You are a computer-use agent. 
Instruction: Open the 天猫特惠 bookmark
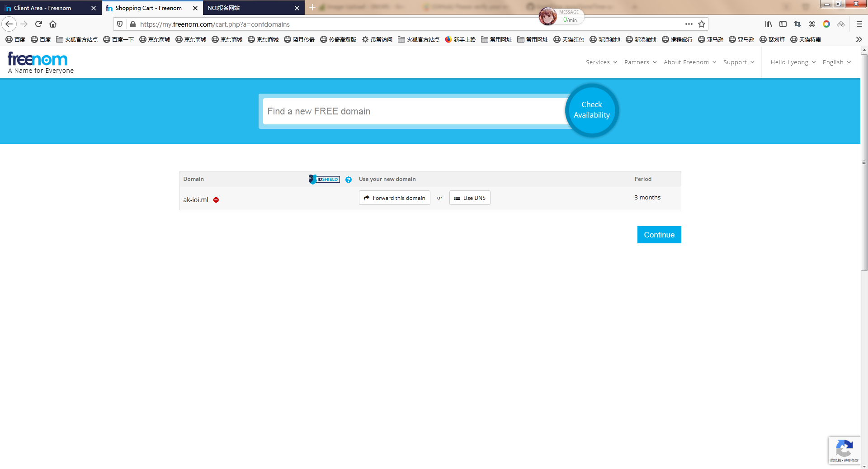point(806,39)
